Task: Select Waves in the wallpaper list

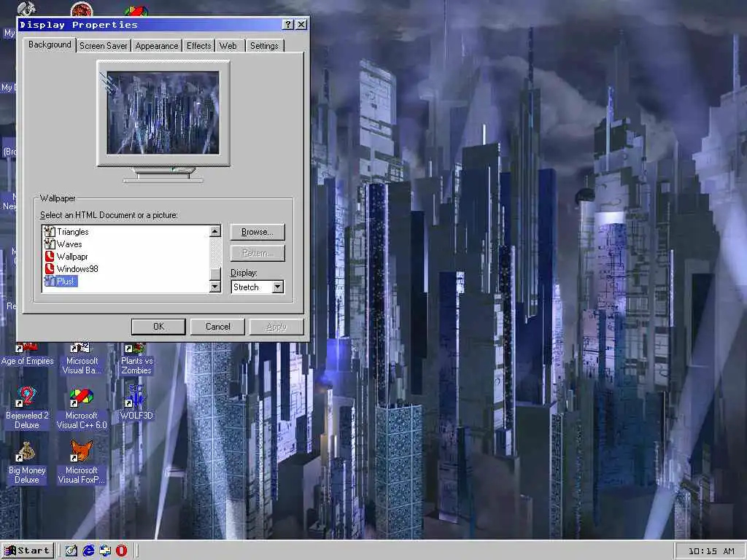Action: (x=69, y=244)
